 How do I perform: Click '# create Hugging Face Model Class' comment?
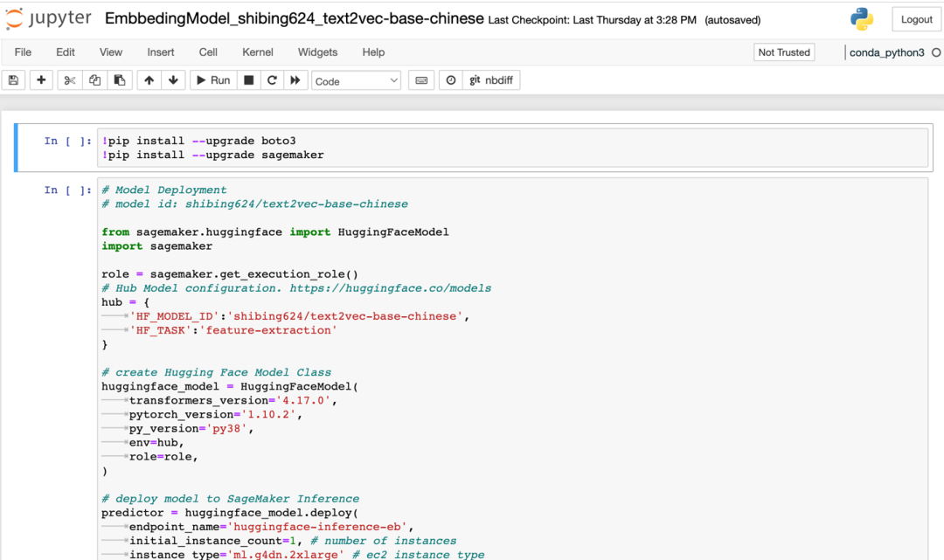click(217, 372)
